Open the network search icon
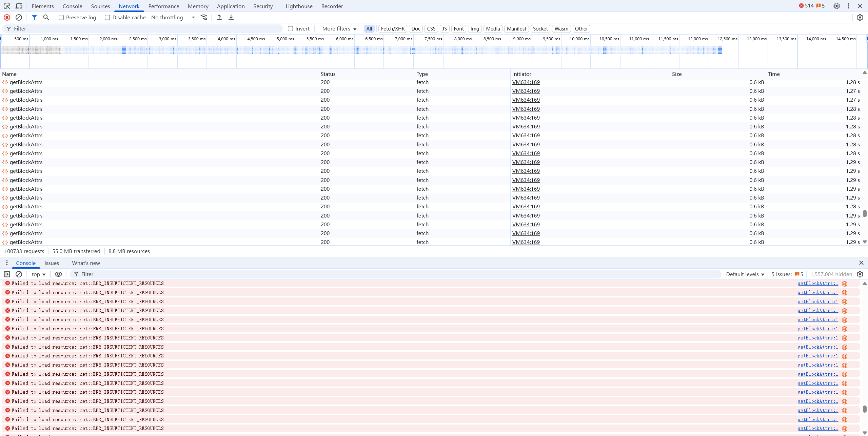 coord(46,17)
